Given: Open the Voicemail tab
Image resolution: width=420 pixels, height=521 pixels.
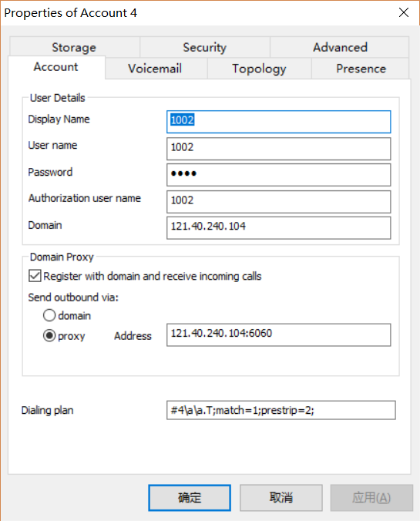Looking at the screenshot, I should [x=156, y=69].
